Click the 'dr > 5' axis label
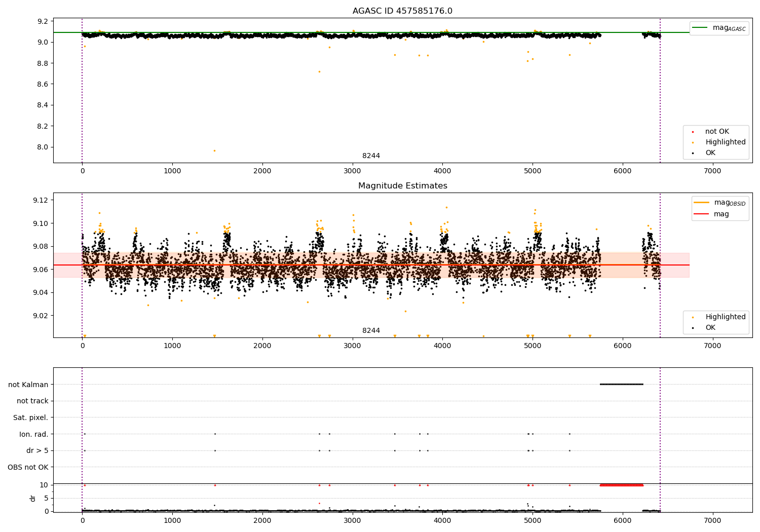The image size is (760, 532). pos(37,451)
